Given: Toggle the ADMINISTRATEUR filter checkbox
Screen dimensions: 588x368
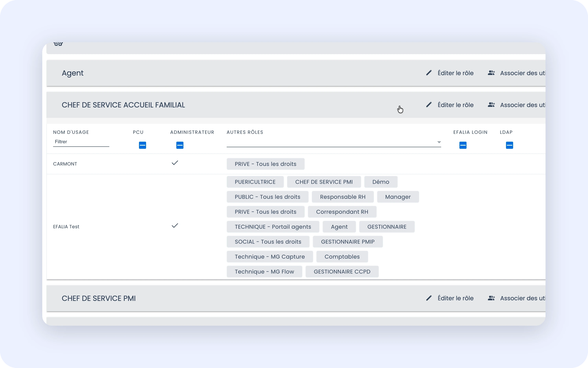Looking at the screenshot, I should (180, 145).
